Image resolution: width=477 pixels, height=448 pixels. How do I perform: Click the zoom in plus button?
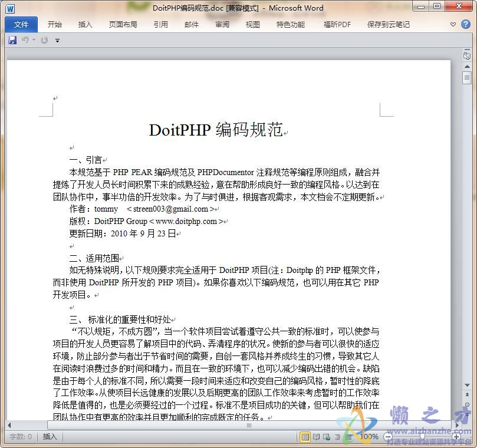point(456,437)
